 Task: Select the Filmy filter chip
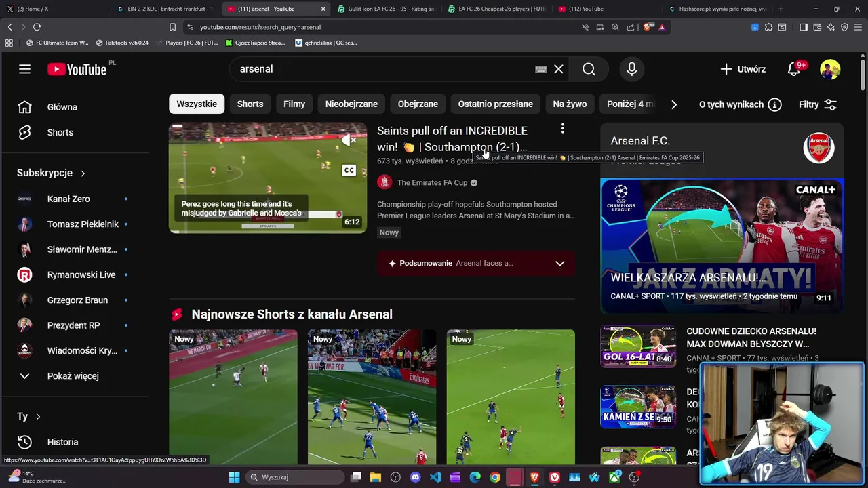click(x=294, y=104)
